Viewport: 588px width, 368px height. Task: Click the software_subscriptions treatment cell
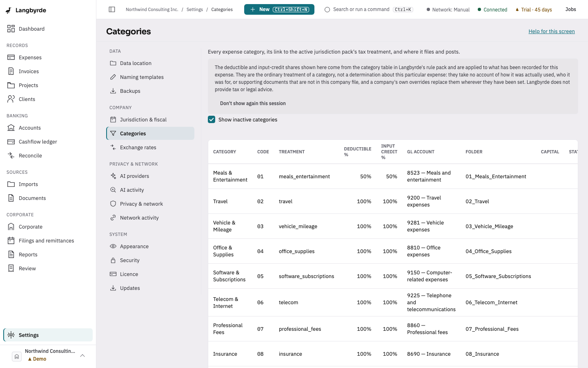point(307,276)
